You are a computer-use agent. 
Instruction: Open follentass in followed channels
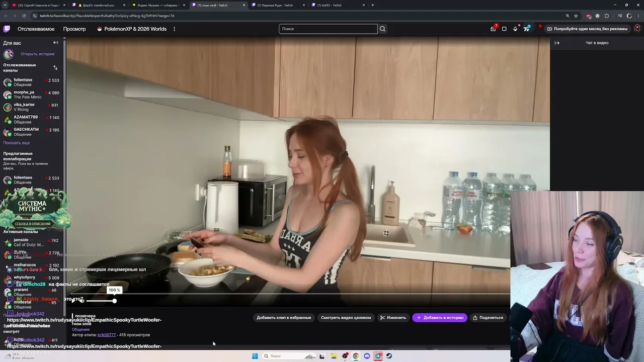click(31, 82)
